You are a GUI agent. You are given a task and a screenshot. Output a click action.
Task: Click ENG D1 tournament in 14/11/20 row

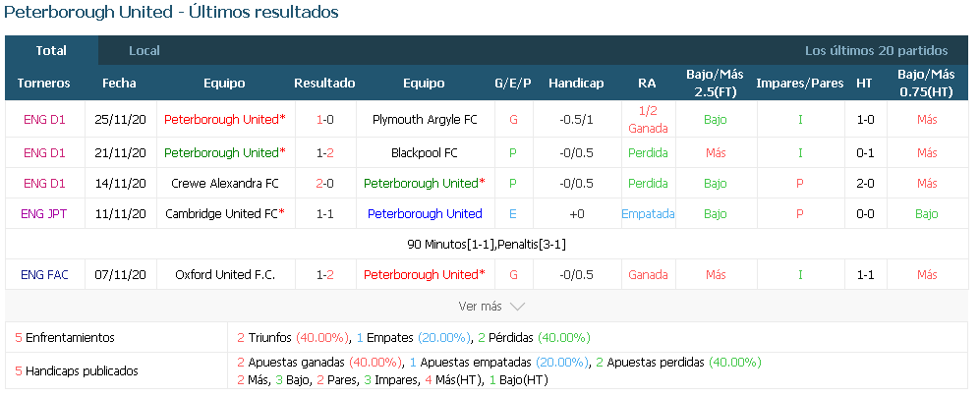coord(44,183)
